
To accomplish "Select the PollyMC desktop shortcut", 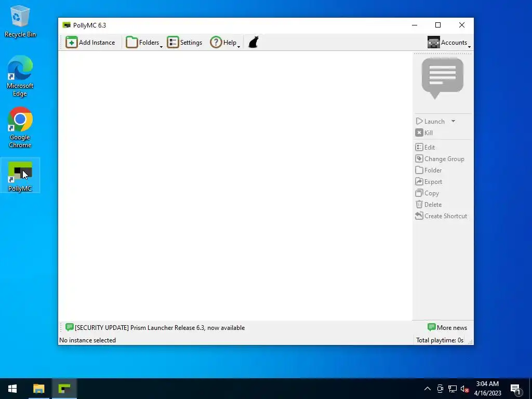I will click(20, 176).
